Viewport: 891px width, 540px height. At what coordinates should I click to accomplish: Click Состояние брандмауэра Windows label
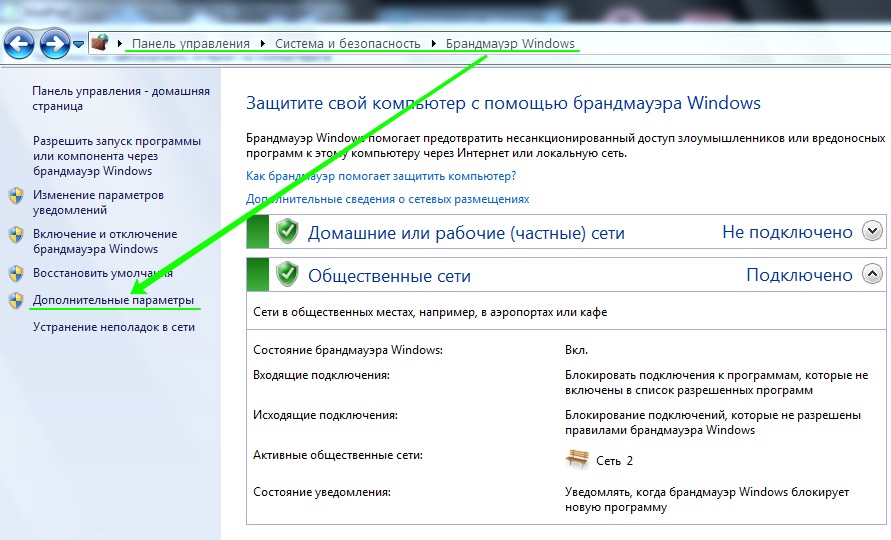coord(348,350)
